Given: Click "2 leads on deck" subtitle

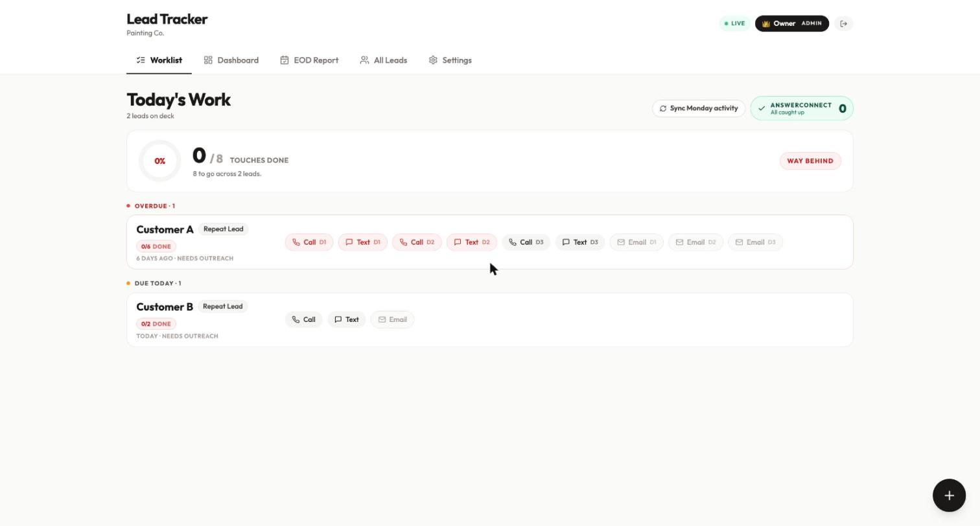Looking at the screenshot, I should click(x=150, y=117).
